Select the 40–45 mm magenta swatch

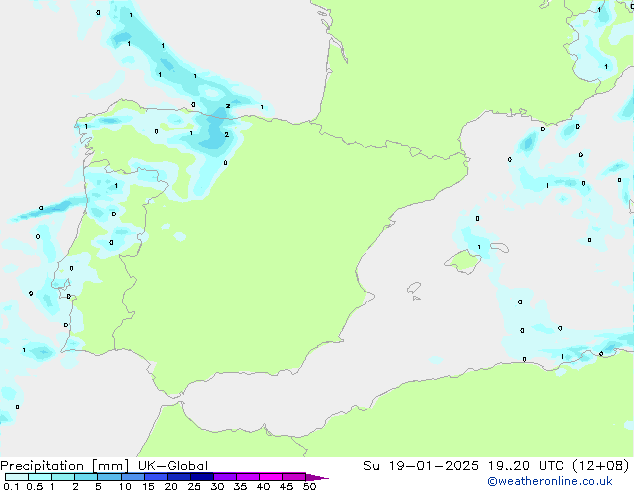coord(271,477)
